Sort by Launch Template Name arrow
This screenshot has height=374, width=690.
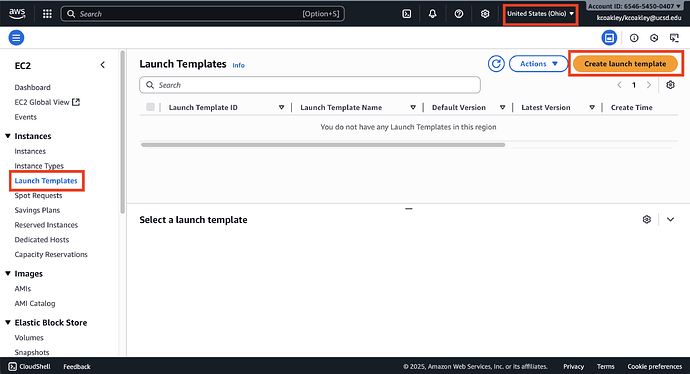[x=413, y=107]
